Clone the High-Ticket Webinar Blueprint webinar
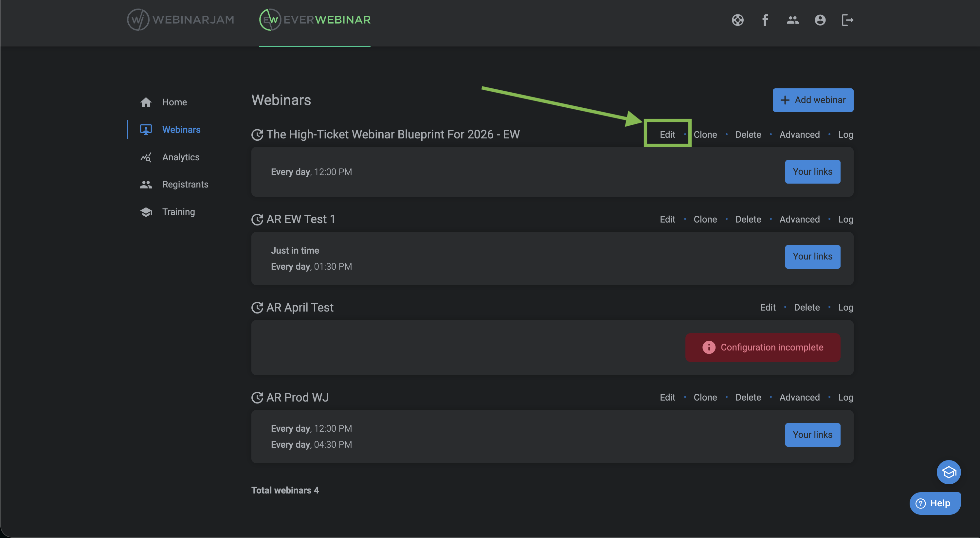Screen dimensions: 980x538 705,135
